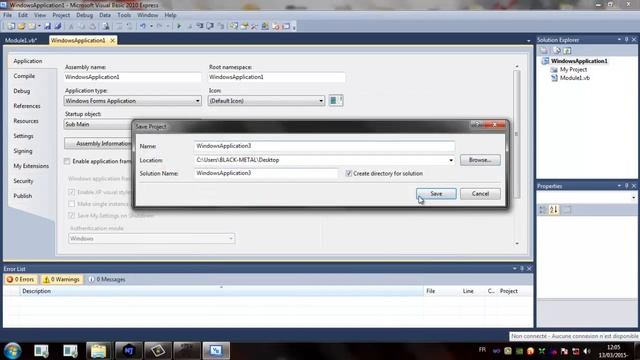Open the Icon dropdown showing Default Icon
Image resolution: width=640 pixels, height=360 pixels.
(x=266, y=101)
